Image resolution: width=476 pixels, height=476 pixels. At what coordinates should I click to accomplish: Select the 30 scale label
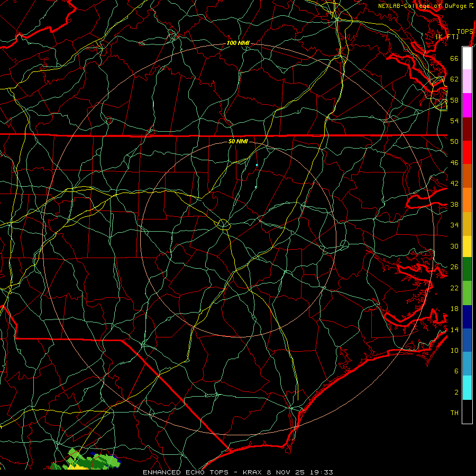(454, 246)
